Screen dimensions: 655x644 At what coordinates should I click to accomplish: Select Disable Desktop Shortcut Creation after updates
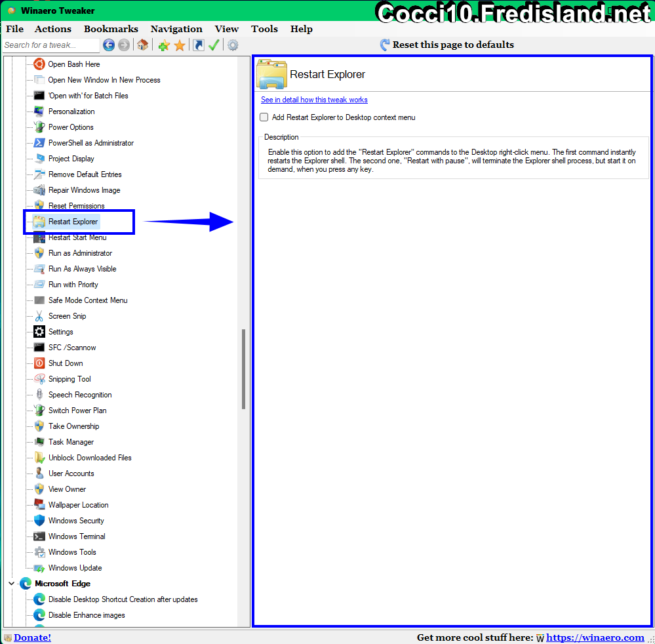pos(123,599)
